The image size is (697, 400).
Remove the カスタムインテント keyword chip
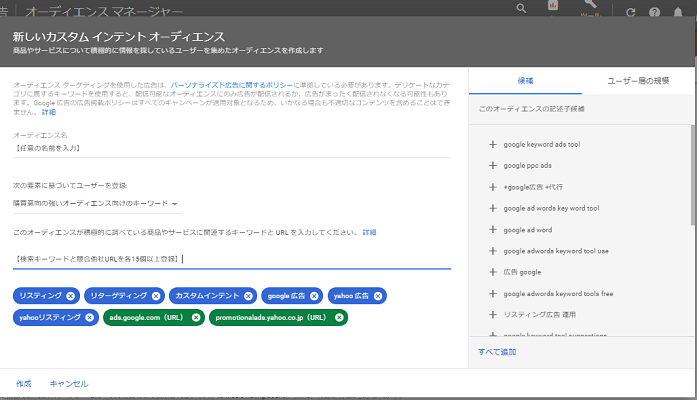[248, 296]
